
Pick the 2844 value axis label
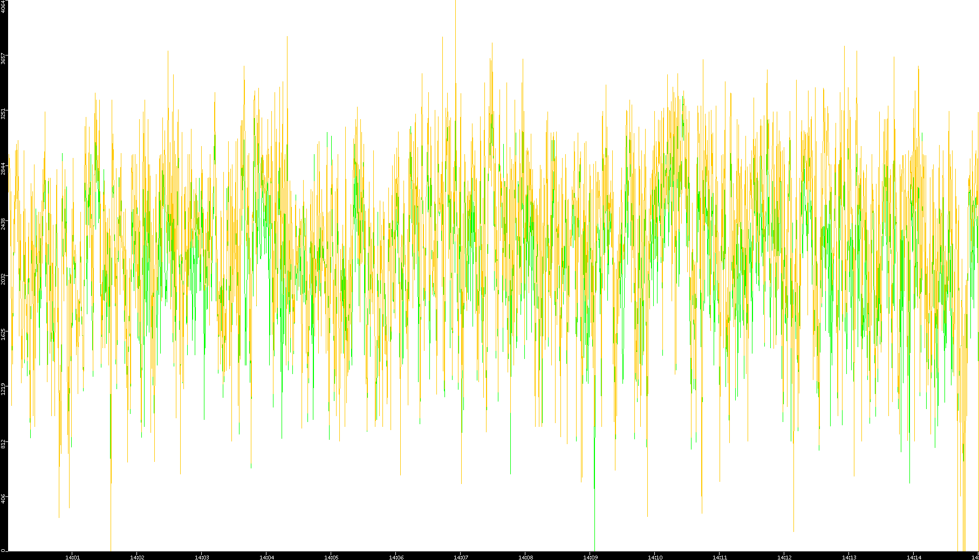(4, 169)
